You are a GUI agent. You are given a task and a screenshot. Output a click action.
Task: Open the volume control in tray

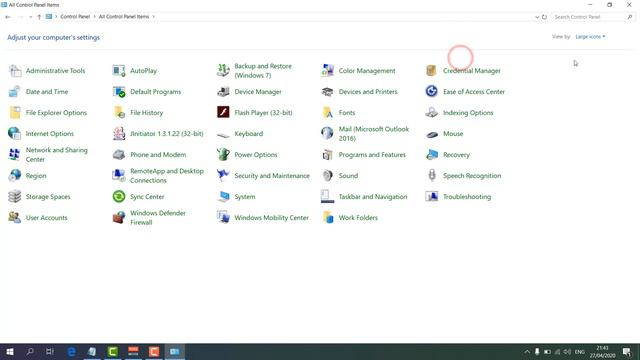pyautogui.click(x=567, y=352)
